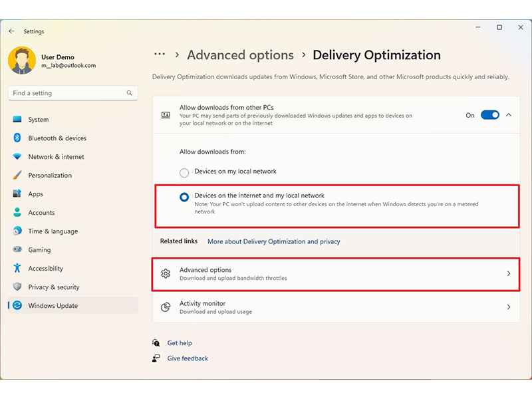
Task: Click the Allow downloads PC icon
Action: (x=166, y=115)
